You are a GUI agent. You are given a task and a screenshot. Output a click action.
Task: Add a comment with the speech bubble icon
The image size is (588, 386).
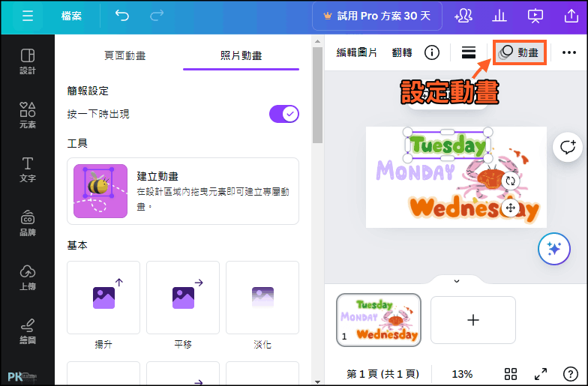click(567, 147)
